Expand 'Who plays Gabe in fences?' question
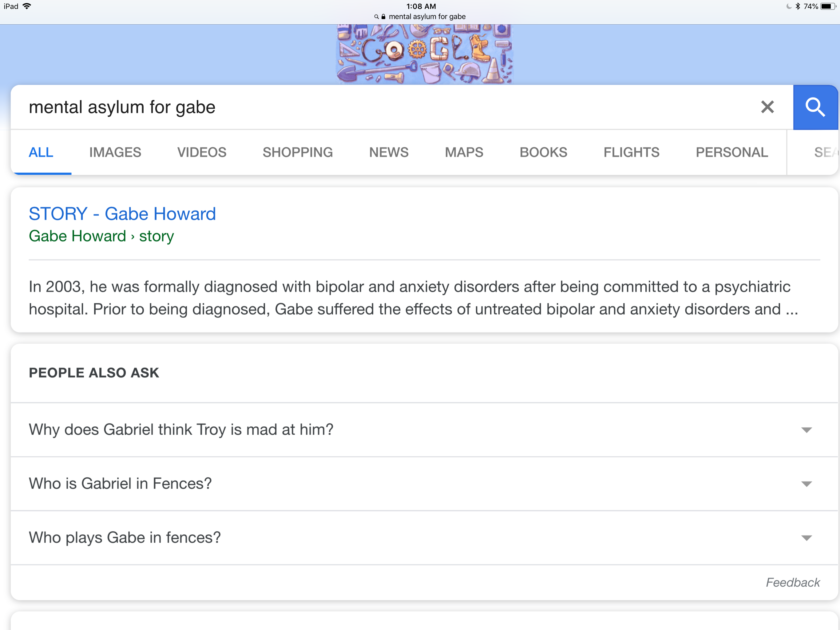840x630 pixels. (806, 538)
